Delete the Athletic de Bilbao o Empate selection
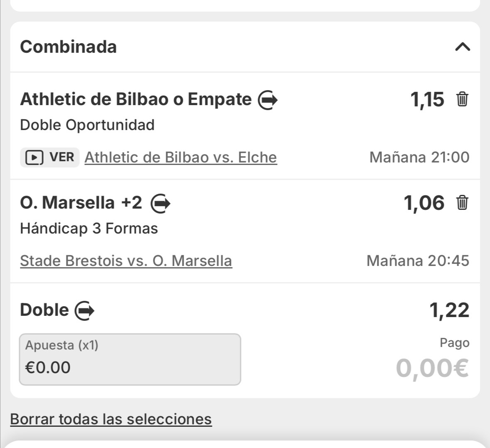The height and width of the screenshot is (448, 490). point(462,100)
